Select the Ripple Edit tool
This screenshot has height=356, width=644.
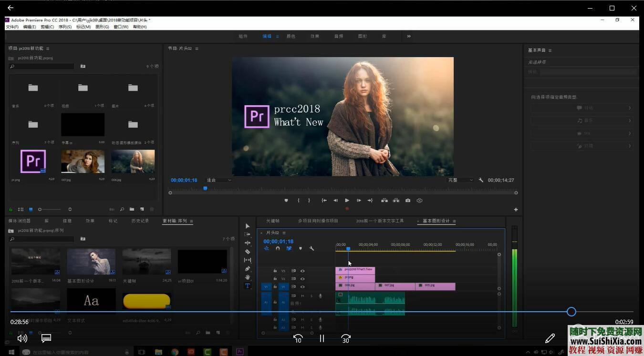click(x=247, y=243)
